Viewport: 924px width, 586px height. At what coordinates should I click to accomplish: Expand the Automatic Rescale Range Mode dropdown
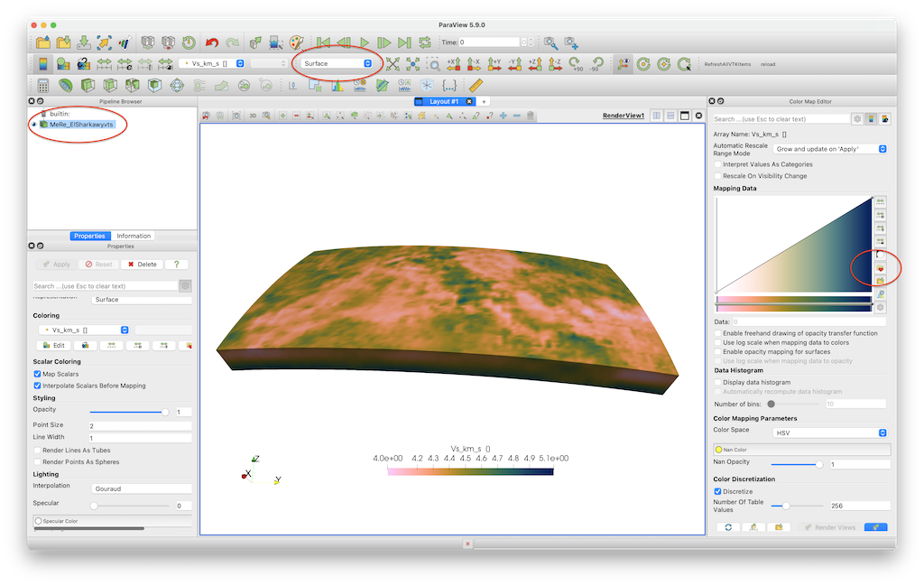(x=830, y=148)
